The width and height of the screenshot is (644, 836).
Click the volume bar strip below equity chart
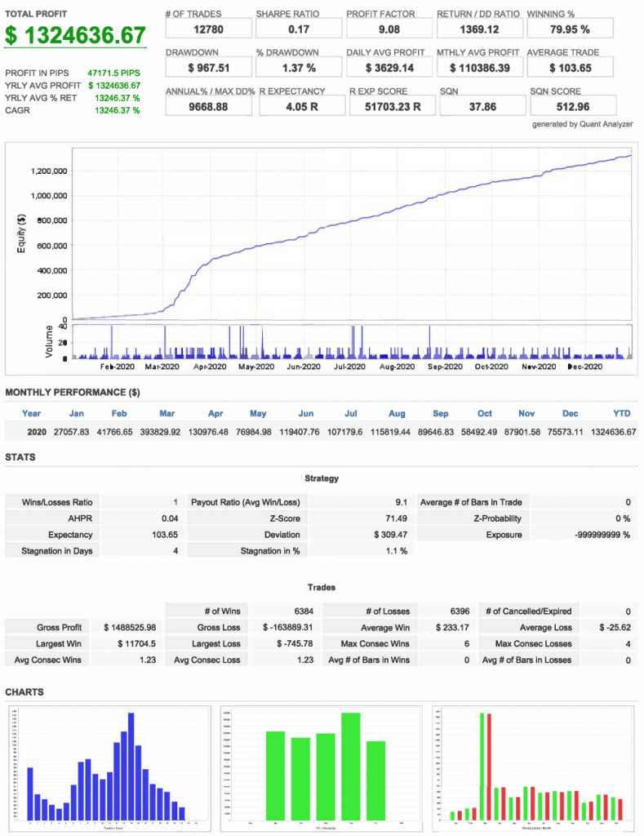coord(351,341)
